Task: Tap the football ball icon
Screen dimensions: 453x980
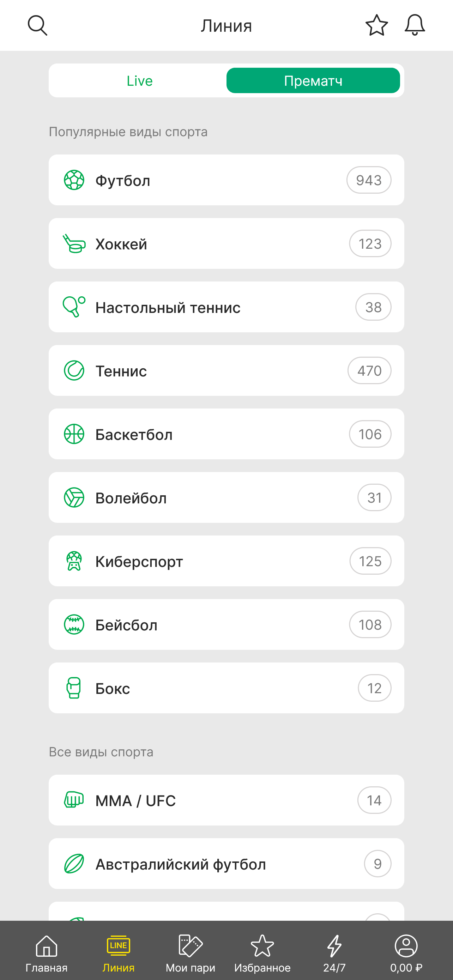Action: tap(74, 180)
